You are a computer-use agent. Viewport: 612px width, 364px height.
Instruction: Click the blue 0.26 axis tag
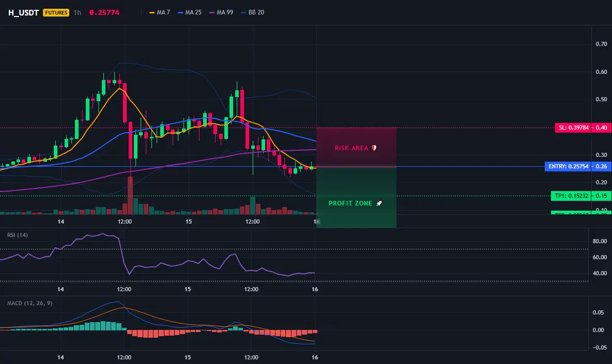(x=602, y=166)
